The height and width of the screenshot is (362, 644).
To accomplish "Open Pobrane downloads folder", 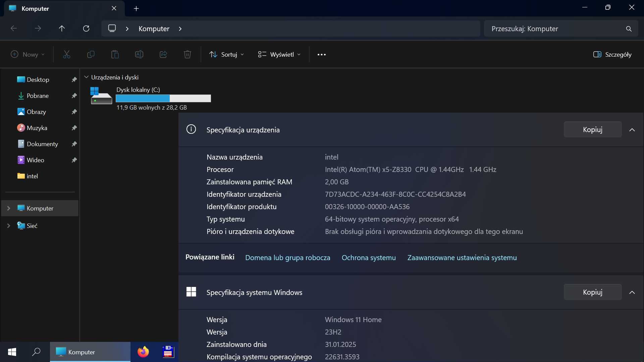I will [x=38, y=96].
